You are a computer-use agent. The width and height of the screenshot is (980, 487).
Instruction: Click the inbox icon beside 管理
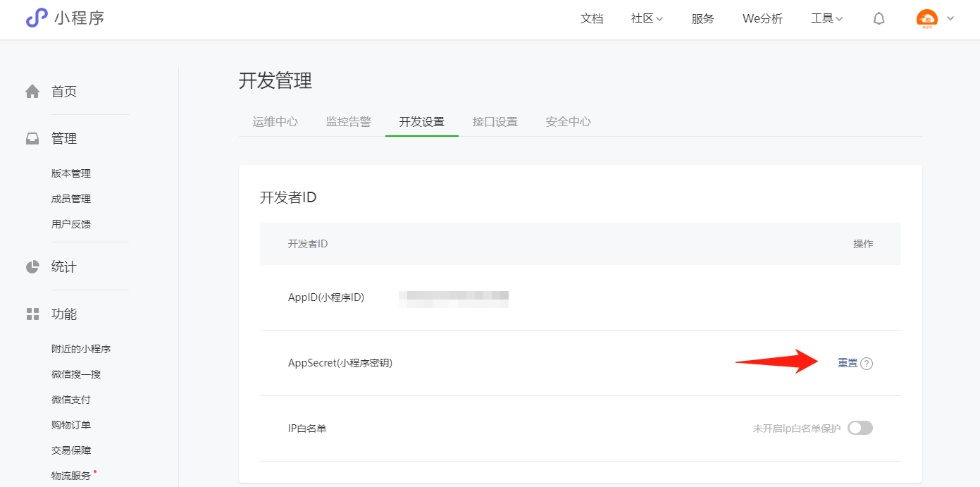click(32, 139)
